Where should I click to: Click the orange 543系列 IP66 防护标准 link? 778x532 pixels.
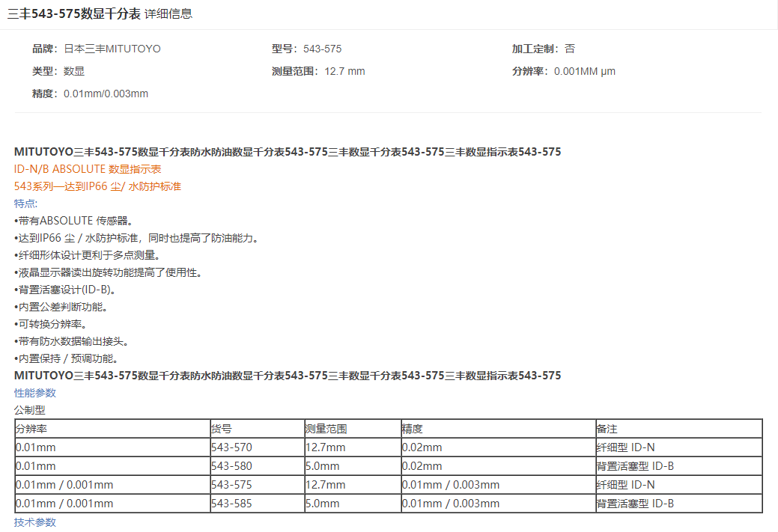point(97,186)
